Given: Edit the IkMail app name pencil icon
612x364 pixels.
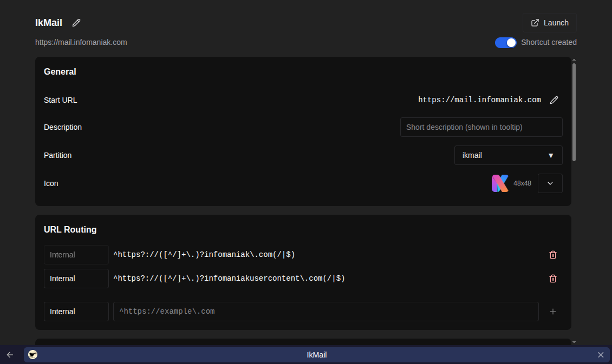Looking at the screenshot, I should [76, 23].
